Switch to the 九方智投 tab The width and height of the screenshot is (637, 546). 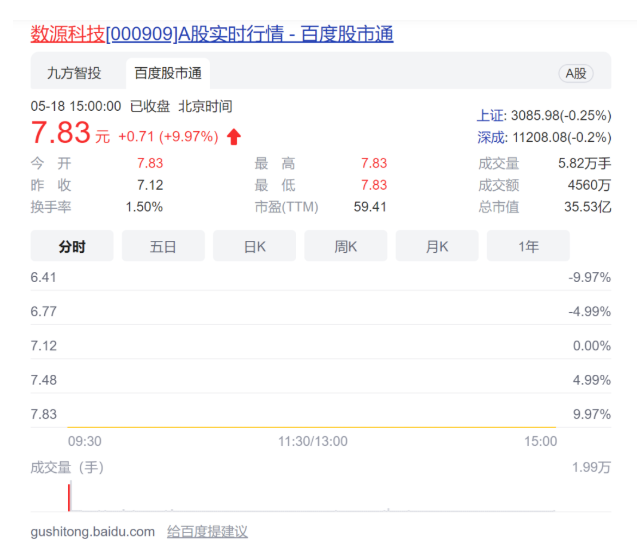[x=74, y=73]
